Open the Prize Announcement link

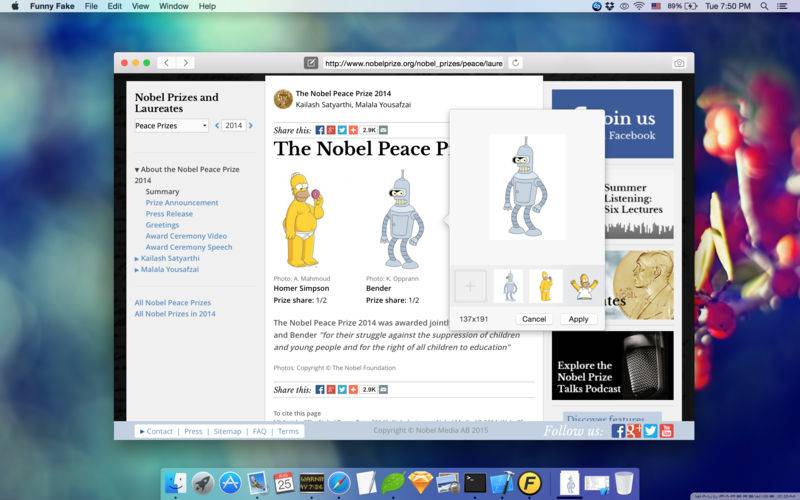pos(182,203)
